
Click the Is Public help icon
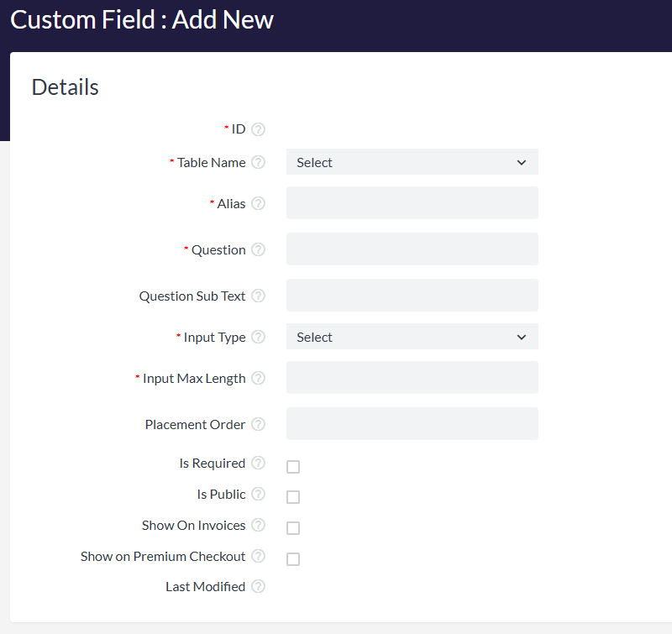coord(258,494)
